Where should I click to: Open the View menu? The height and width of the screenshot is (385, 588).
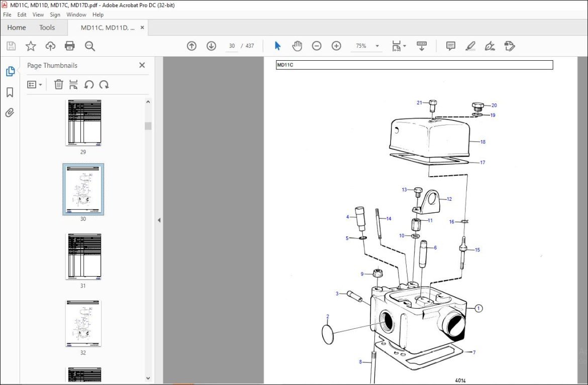[38, 15]
